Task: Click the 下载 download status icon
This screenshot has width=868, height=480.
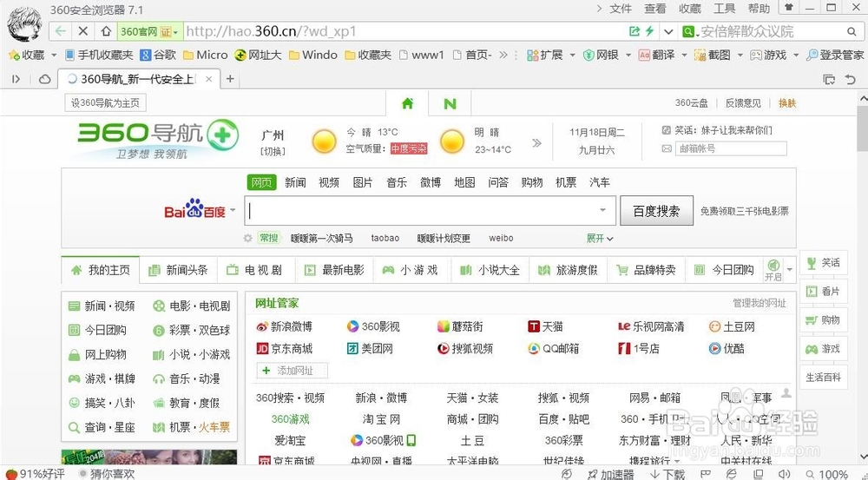Action: (x=667, y=475)
